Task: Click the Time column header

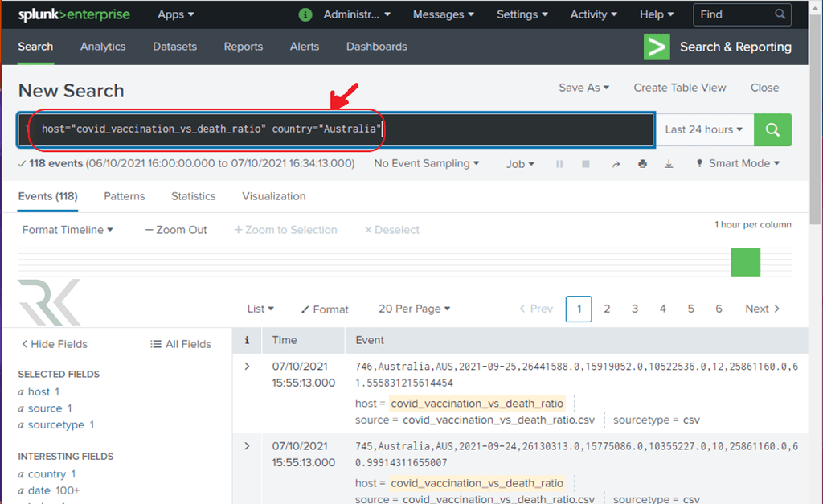Action: [285, 340]
